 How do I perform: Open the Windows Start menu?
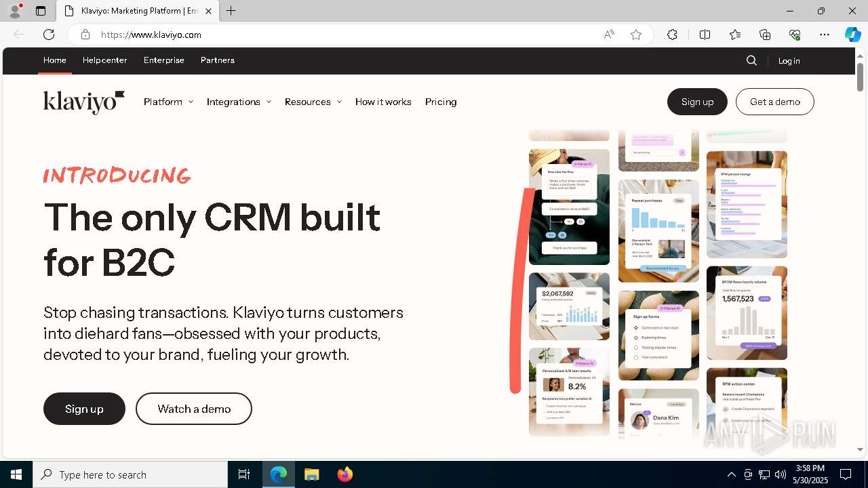pos(16,474)
